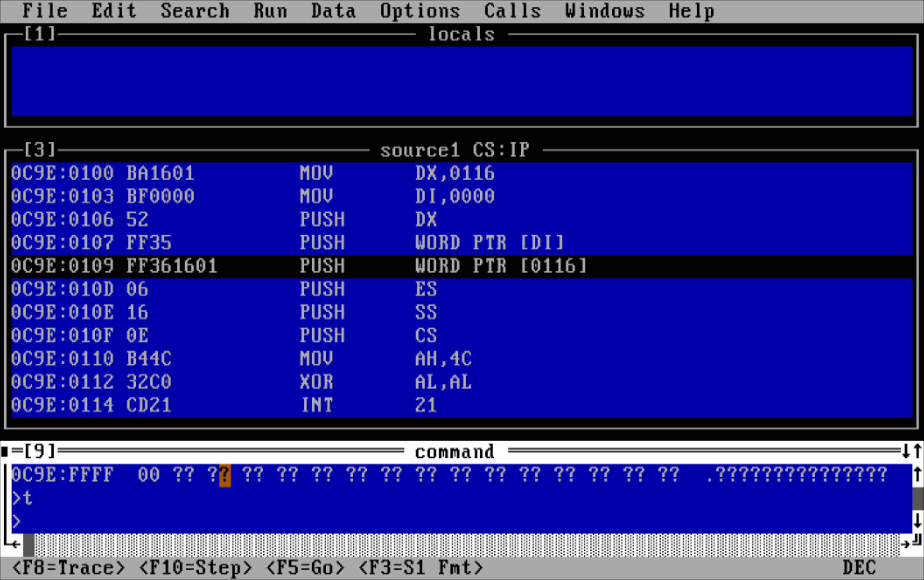
Task: Select line 0C9E:010D PUSH ES
Action: [462, 289]
